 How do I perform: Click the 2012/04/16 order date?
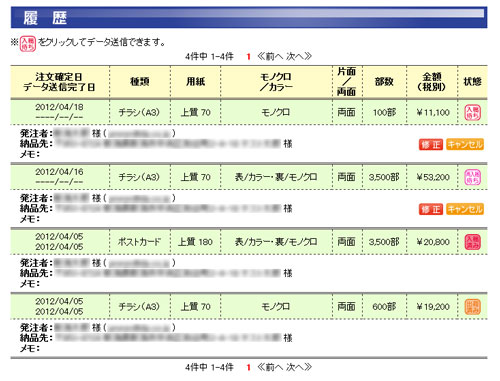tap(59, 172)
